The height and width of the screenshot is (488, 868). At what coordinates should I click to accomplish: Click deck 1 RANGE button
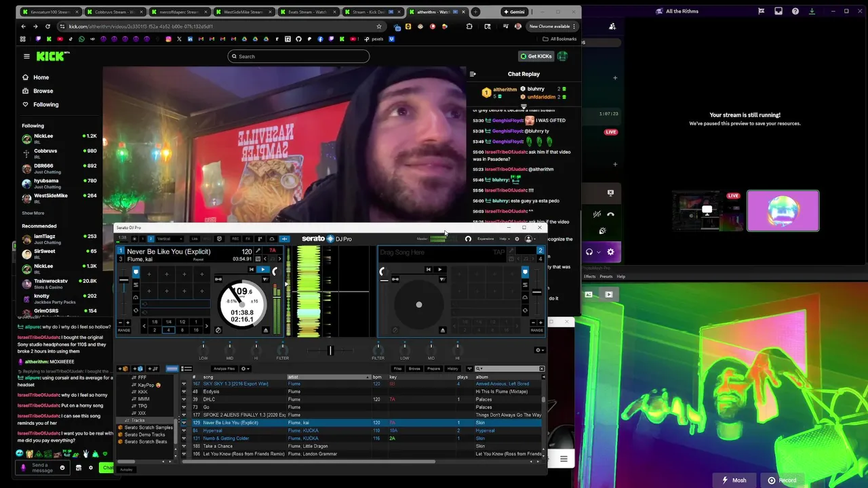pyautogui.click(x=123, y=330)
